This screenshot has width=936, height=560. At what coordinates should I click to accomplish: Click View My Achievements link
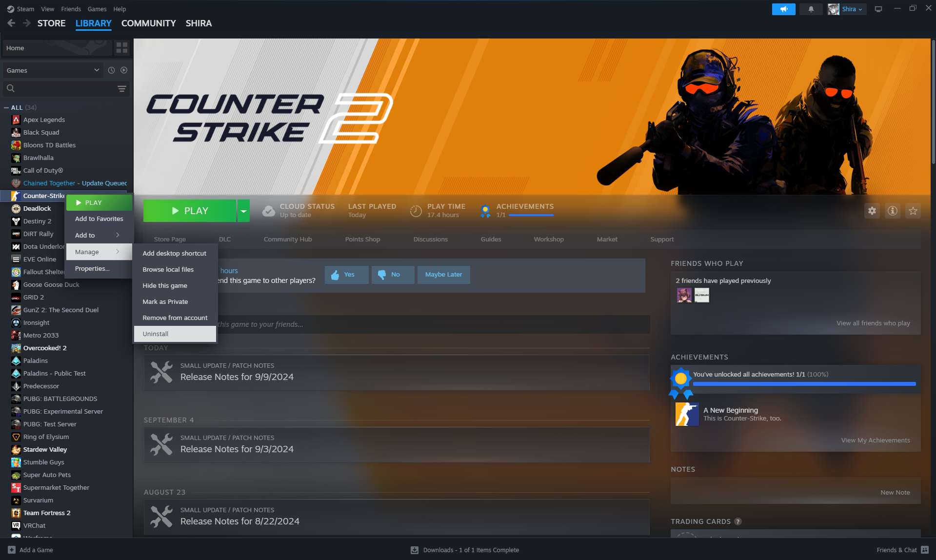[876, 440]
